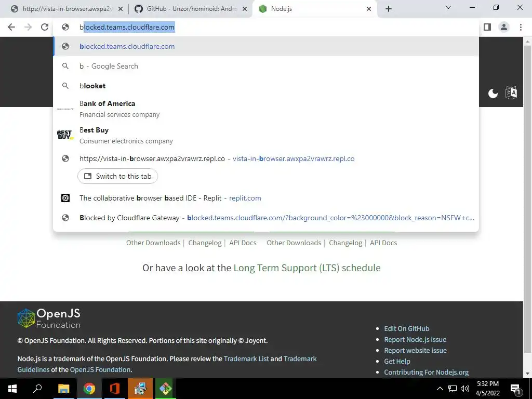532x399 pixels.
Task: Open the taskbar clock showing 5:32 PM
Action: point(487,389)
